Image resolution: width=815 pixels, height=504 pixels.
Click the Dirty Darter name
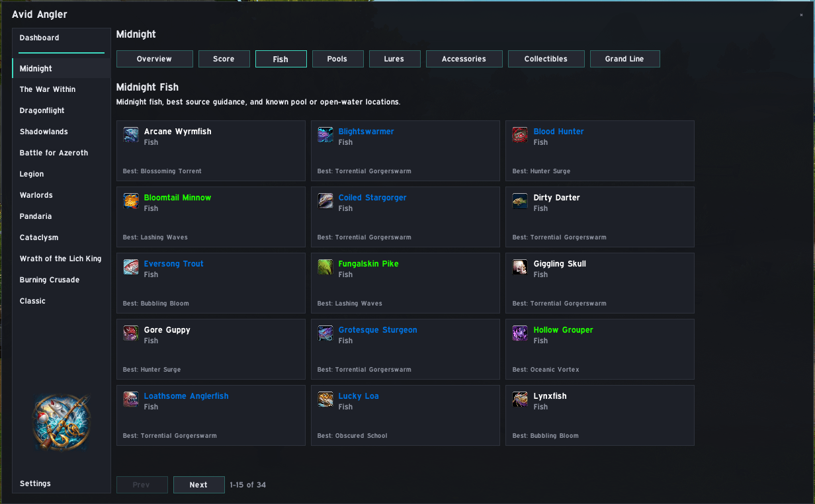pos(556,198)
